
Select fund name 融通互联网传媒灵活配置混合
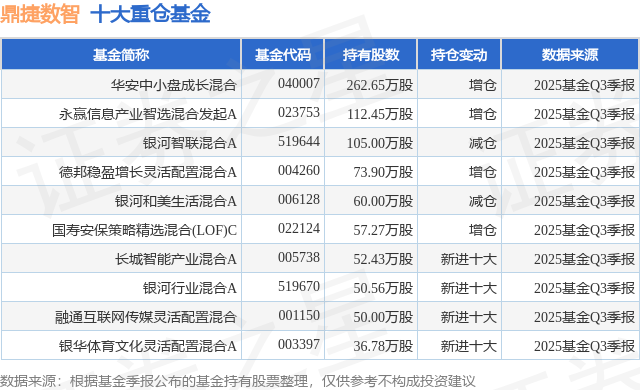click(x=146, y=317)
